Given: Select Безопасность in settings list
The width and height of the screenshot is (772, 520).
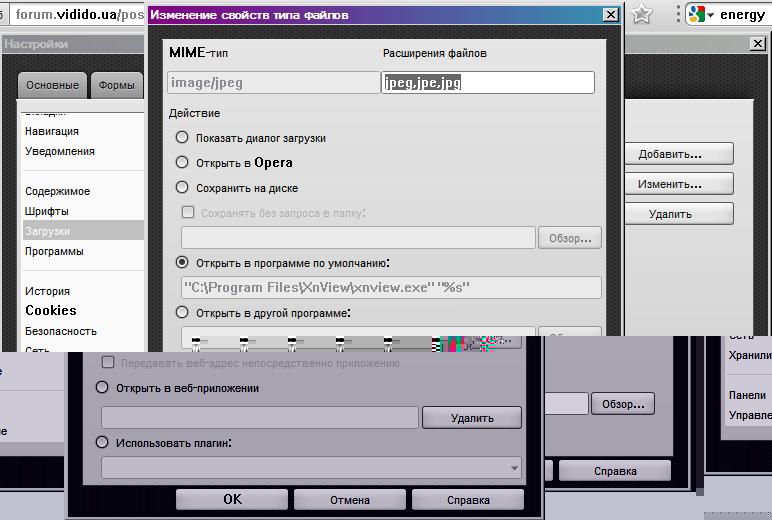Looking at the screenshot, I should pyautogui.click(x=61, y=331).
